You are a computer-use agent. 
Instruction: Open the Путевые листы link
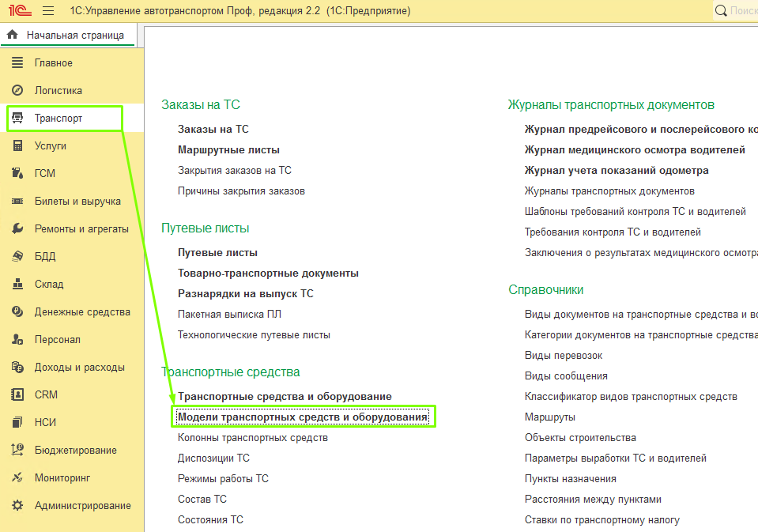tap(217, 253)
